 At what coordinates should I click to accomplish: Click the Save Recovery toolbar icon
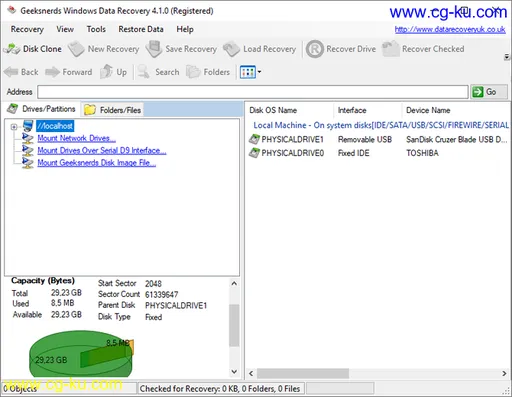pyautogui.click(x=153, y=49)
